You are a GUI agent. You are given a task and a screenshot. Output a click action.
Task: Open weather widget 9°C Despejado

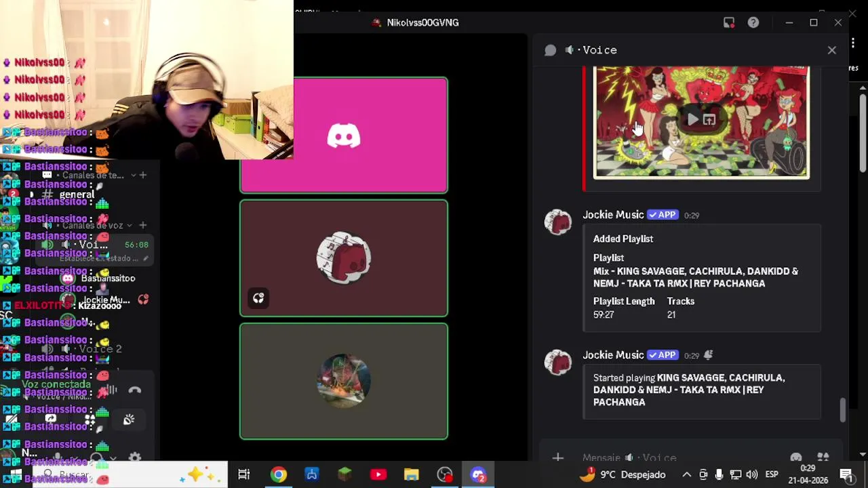coord(623,474)
